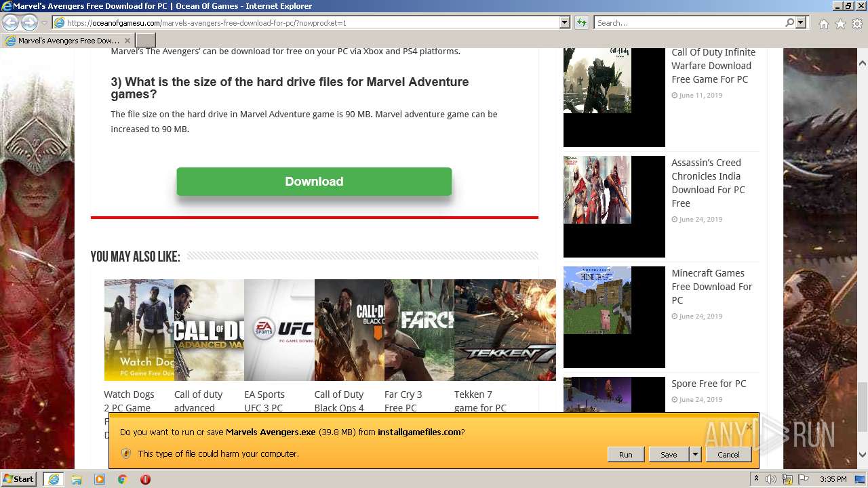
Task: Open the network tray icon
Action: [x=787, y=479]
